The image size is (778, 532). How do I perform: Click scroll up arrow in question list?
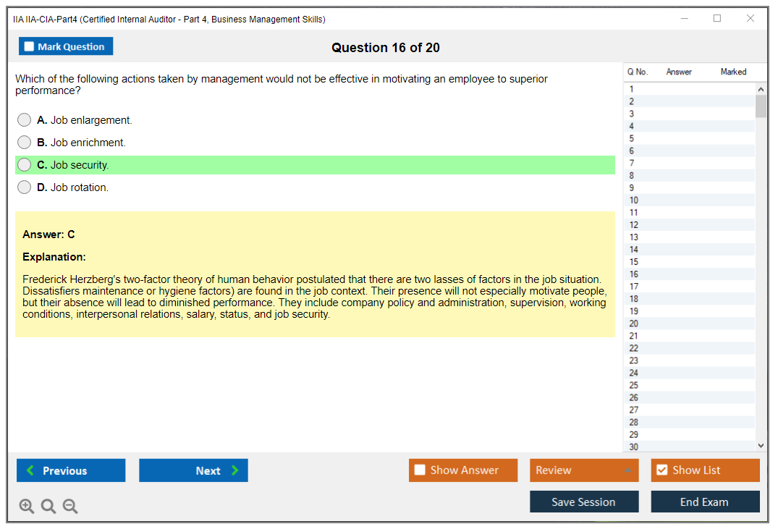[761, 89]
